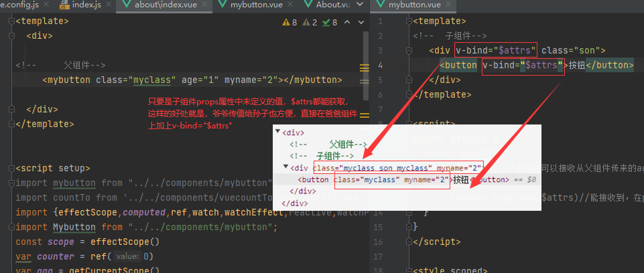Fold at the </div> line in about\index.vue

pyautogui.click(x=11, y=110)
